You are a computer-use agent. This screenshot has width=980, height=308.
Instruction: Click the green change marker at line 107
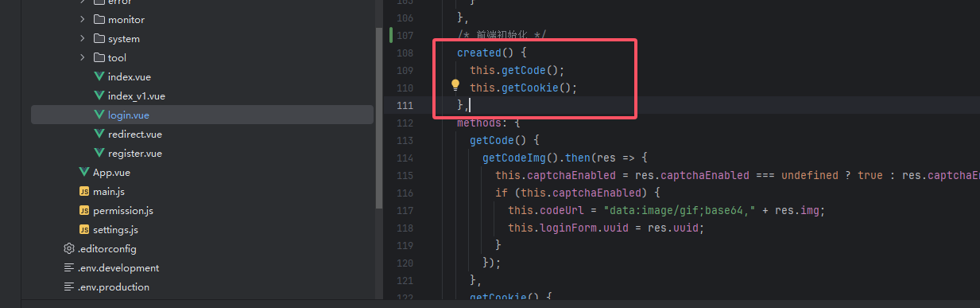tap(391, 35)
